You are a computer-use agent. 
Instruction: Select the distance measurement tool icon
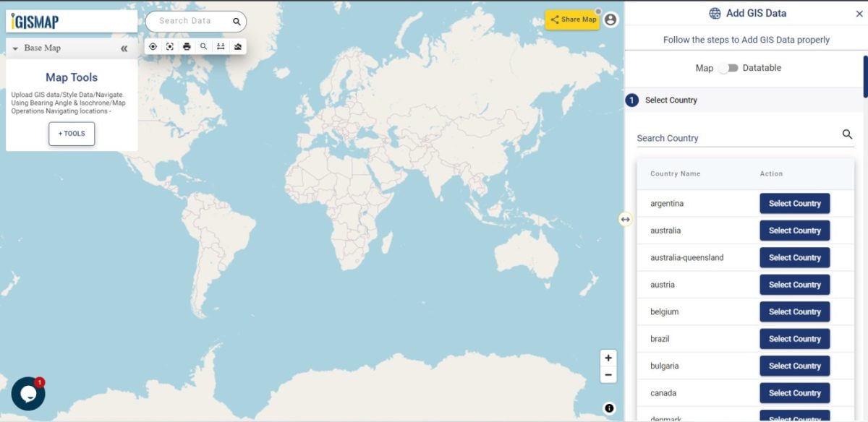(x=221, y=46)
